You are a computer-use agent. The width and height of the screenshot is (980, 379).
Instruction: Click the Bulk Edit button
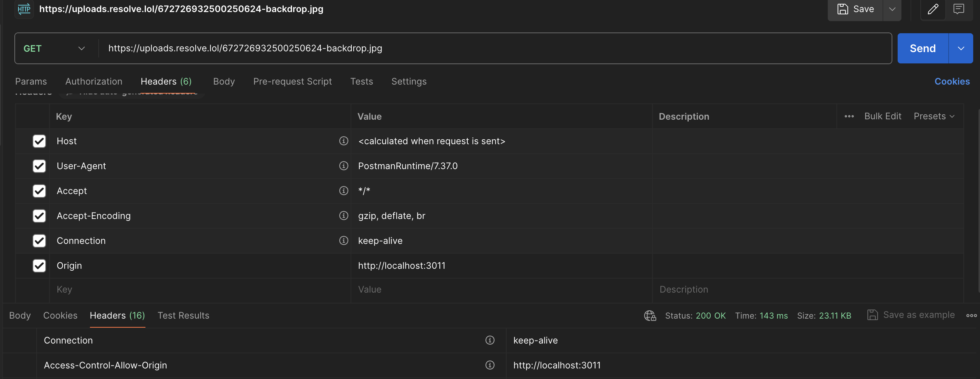[883, 116]
